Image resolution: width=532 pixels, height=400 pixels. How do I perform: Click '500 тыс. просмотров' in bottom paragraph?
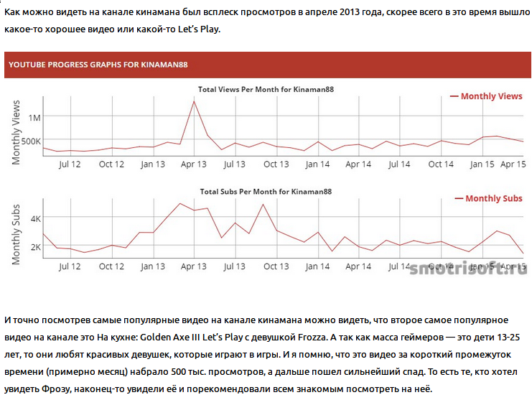pos(217,372)
